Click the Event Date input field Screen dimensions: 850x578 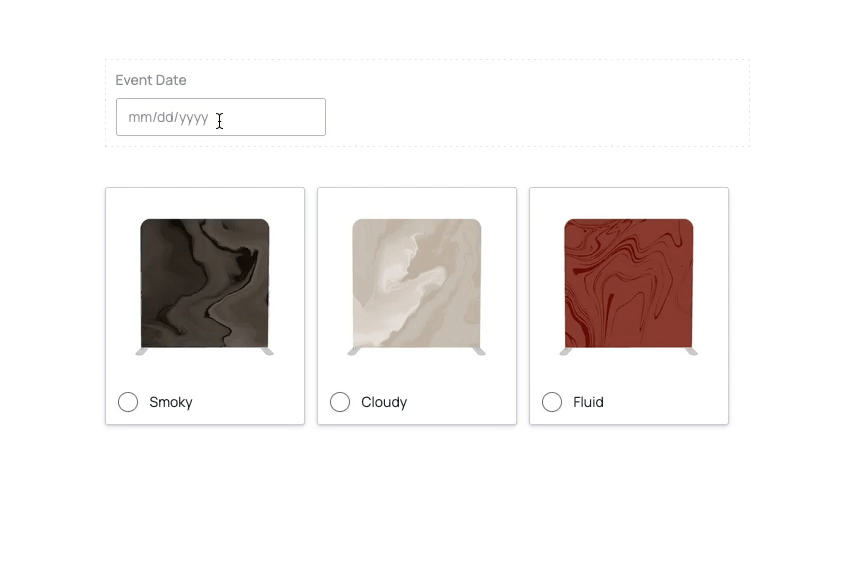[x=220, y=117]
